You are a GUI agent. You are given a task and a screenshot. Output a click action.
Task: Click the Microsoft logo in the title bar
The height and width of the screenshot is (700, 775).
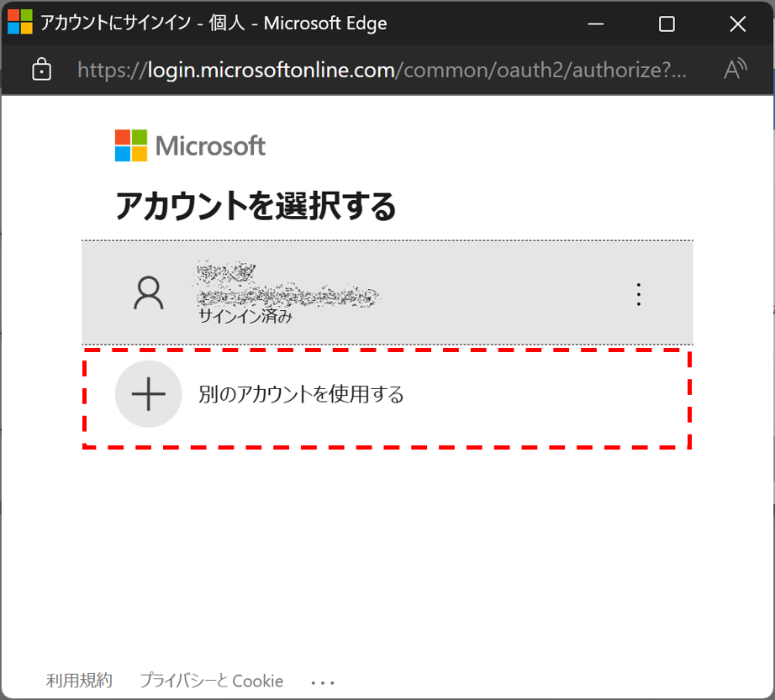coord(20,22)
